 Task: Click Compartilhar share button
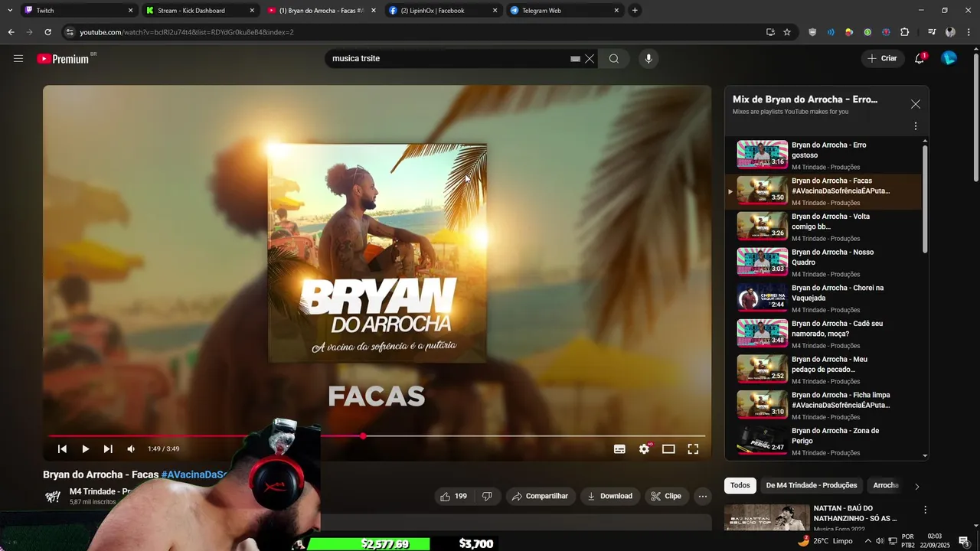(x=540, y=496)
